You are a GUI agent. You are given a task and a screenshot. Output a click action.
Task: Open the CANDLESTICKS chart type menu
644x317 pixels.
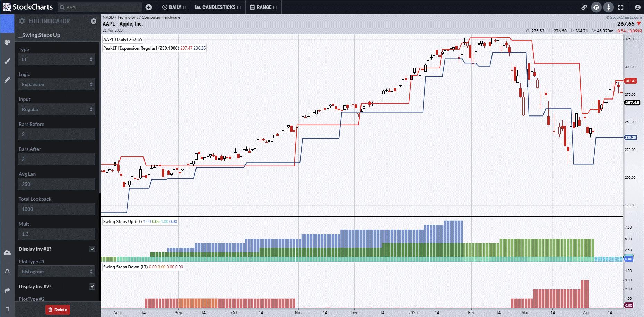click(218, 7)
